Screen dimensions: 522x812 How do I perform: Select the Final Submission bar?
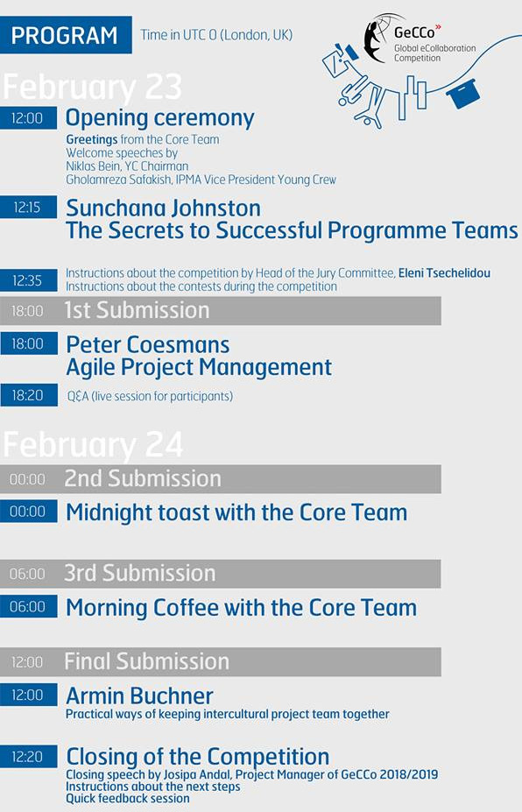[x=221, y=662]
